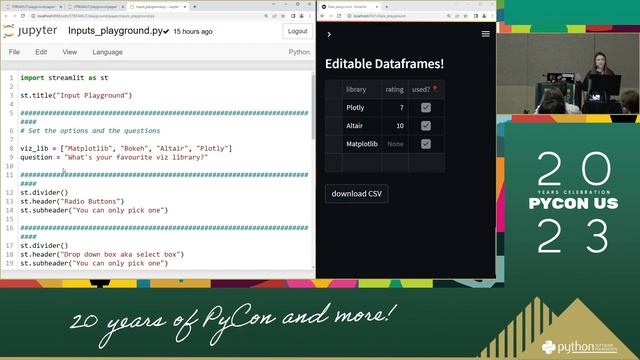Click the empty new row of the dataframe
Screen dimensions: 640x360
385,162
